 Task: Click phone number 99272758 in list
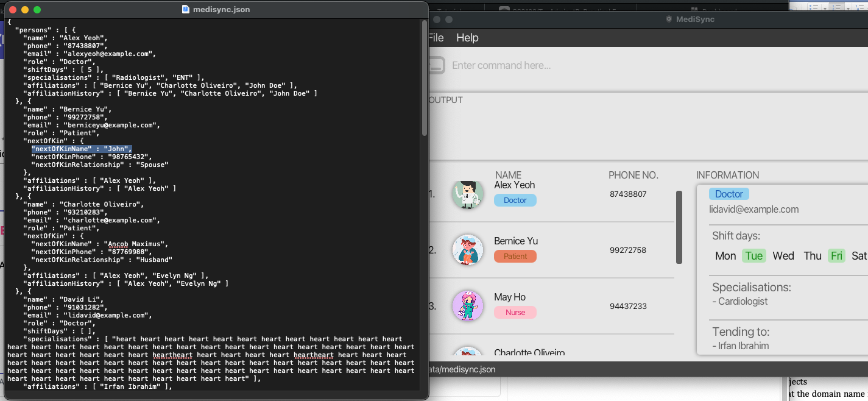pyautogui.click(x=628, y=250)
